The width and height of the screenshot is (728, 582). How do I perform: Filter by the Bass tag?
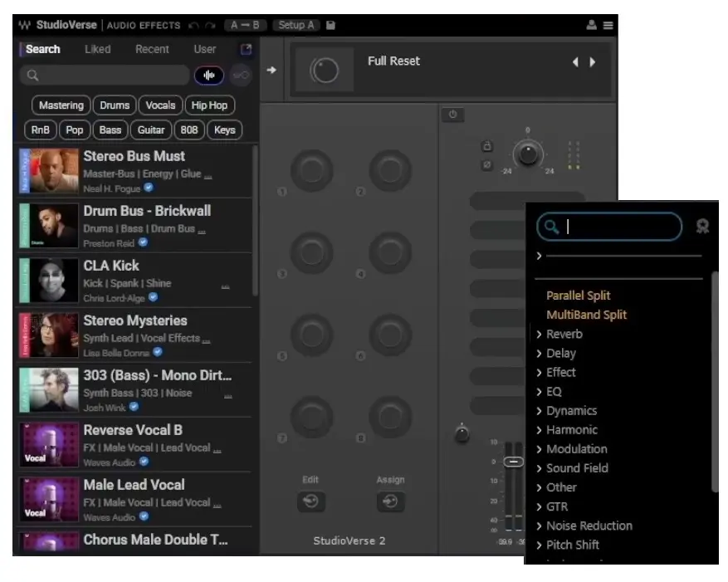click(110, 130)
